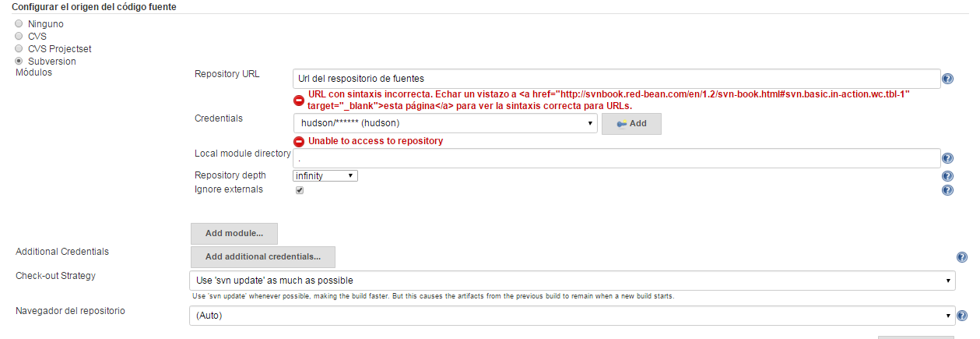Click the Add module... button
Viewport: 980px width, 339px height.
234,233
